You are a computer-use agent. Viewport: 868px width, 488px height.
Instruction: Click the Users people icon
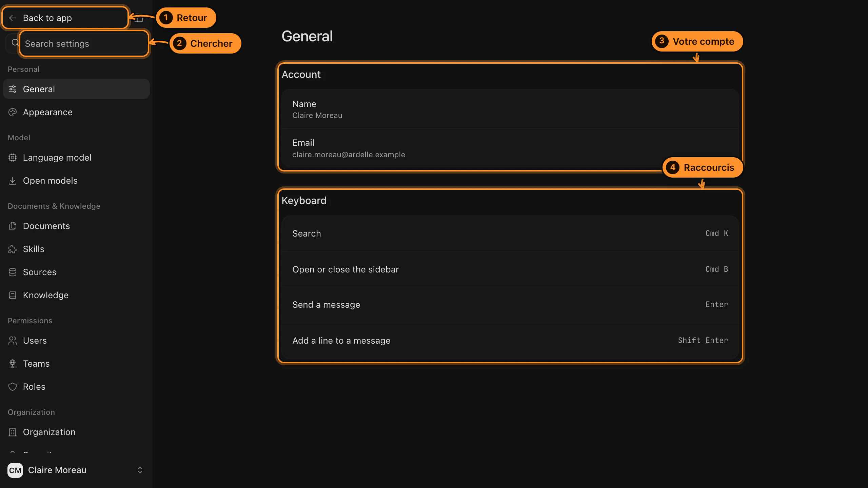coord(13,341)
